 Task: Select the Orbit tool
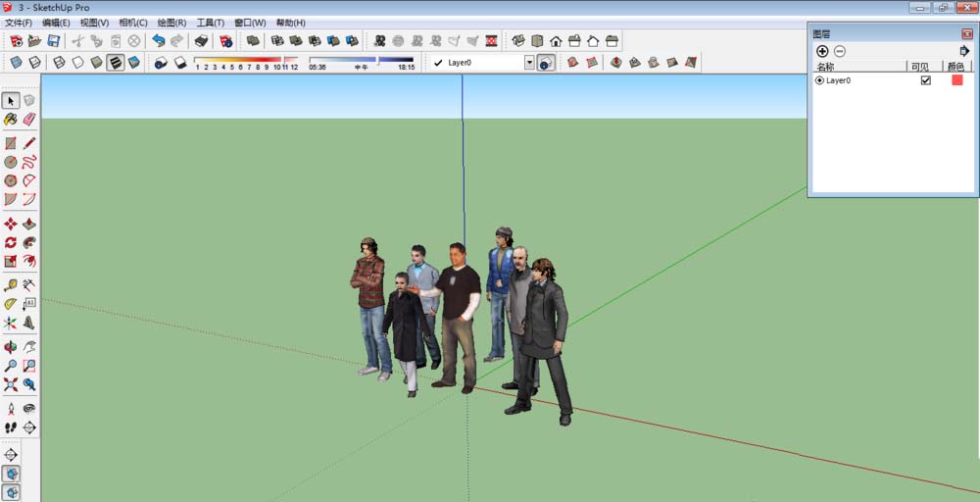pos(11,346)
